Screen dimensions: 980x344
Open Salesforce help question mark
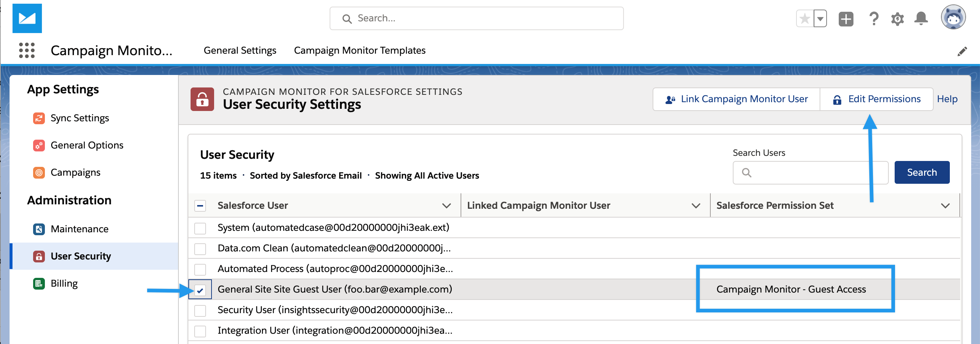coord(874,18)
